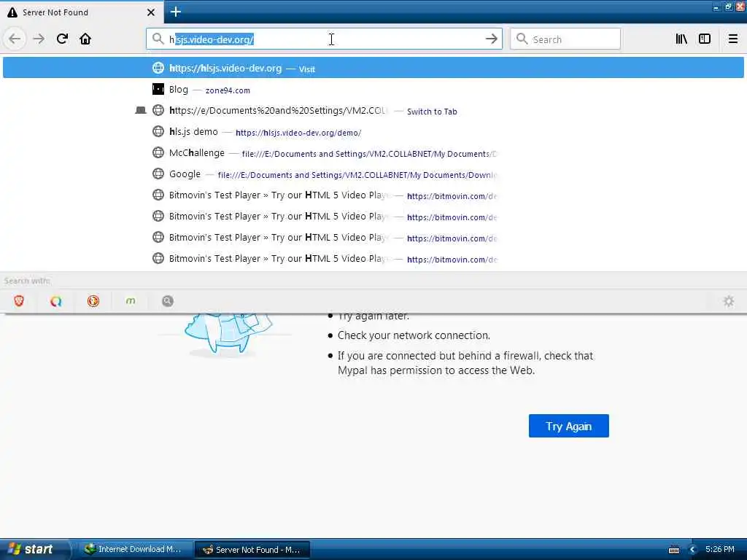
Task: Click the go arrow in address bar
Action: click(491, 39)
